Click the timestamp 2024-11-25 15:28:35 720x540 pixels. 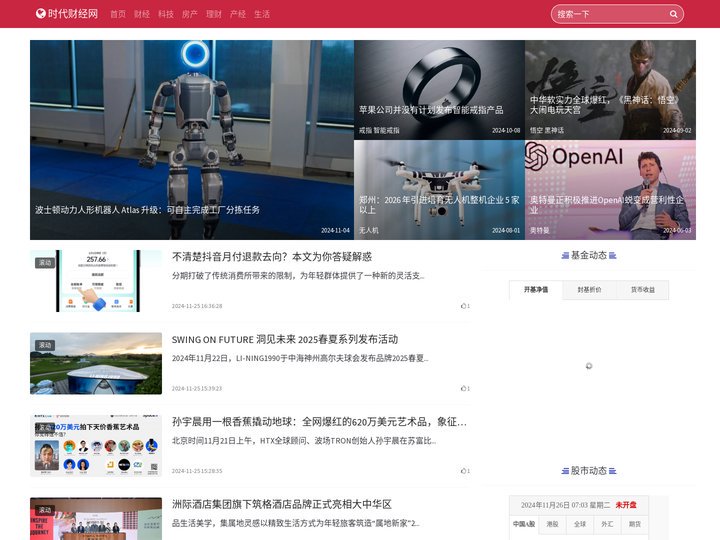coord(197,471)
